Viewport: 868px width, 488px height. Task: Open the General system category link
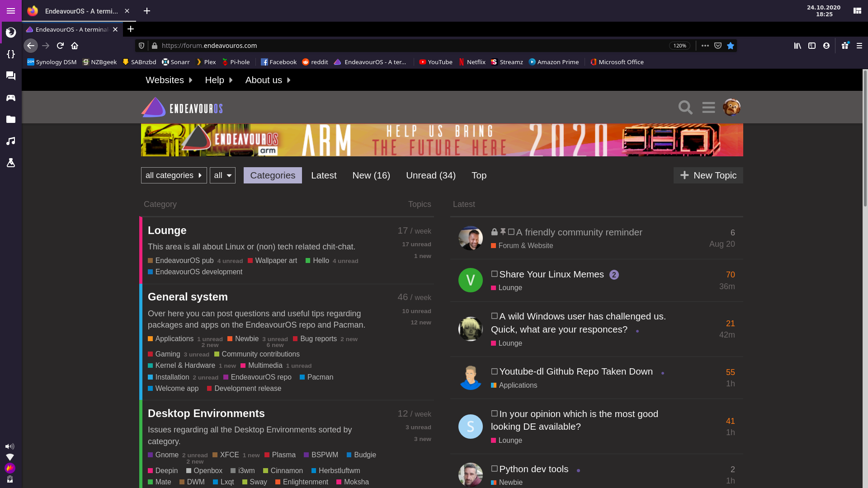[188, 297]
